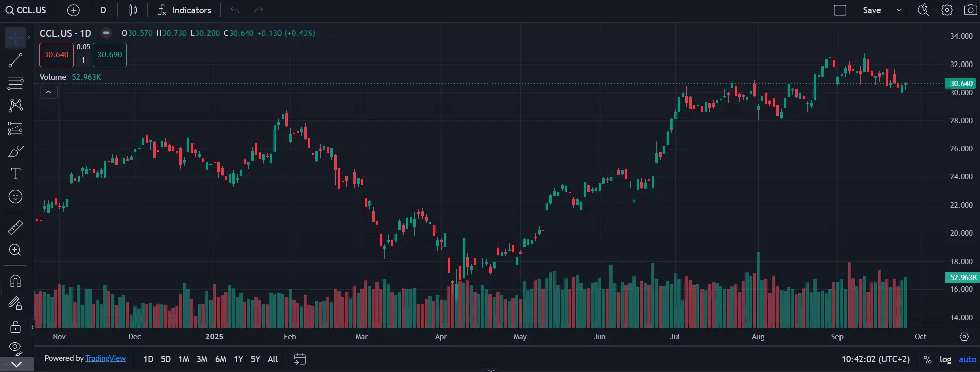Toggle Magnet mode for drawings
The width and height of the screenshot is (980, 372).
tap(15, 281)
